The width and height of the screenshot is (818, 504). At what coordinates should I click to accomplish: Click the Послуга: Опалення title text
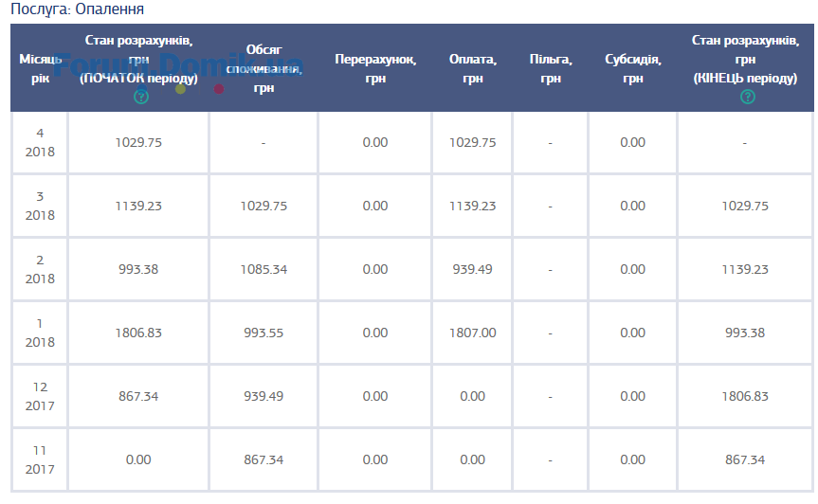pos(77,9)
